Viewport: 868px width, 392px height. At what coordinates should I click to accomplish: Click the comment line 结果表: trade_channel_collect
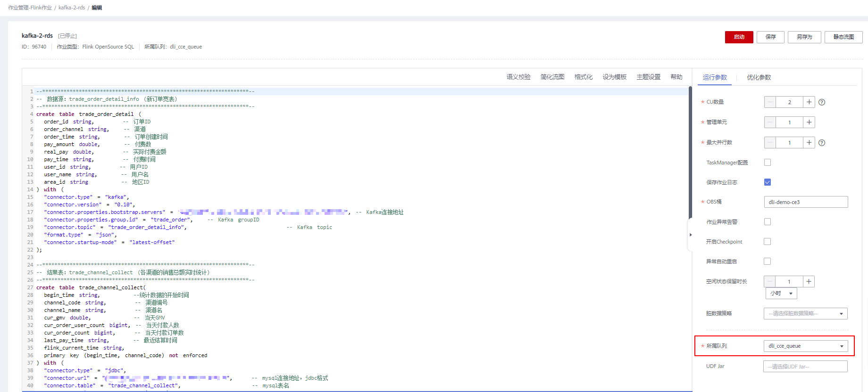123,272
